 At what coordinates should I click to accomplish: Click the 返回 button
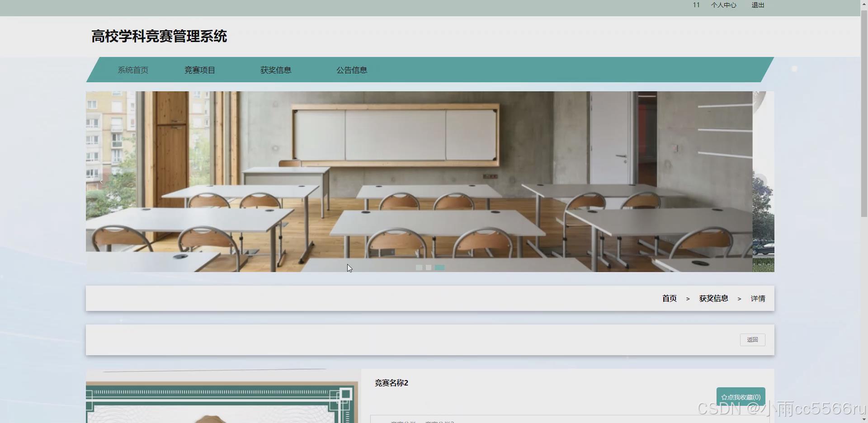point(752,340)
